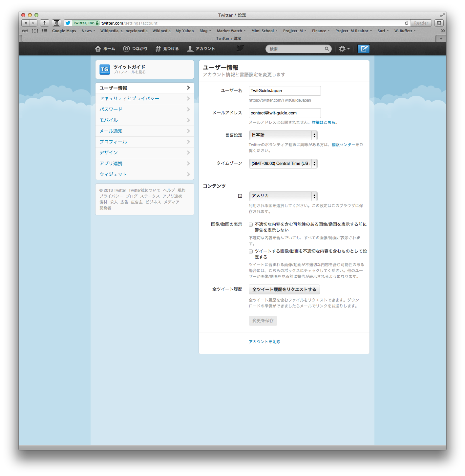Select デザイン in the settings sidebar
Image resolution: width=465 pixels, height=476 pixels.
[145, 153]
